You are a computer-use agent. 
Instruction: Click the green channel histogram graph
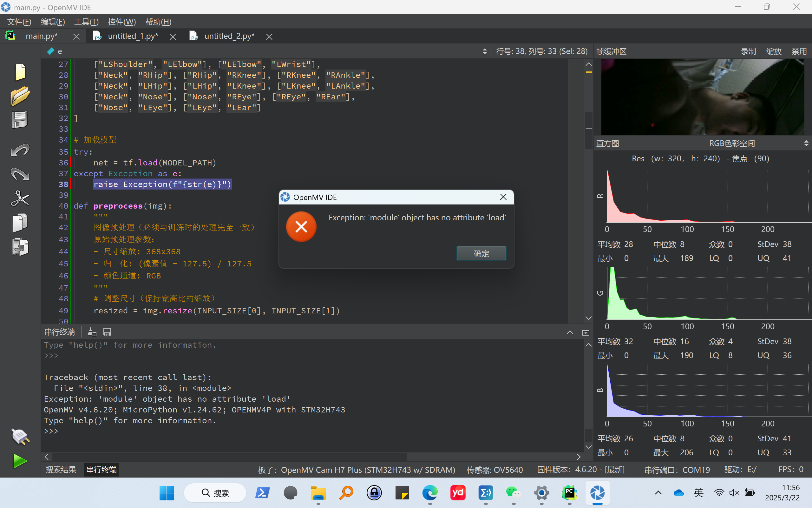coord(709,293)
